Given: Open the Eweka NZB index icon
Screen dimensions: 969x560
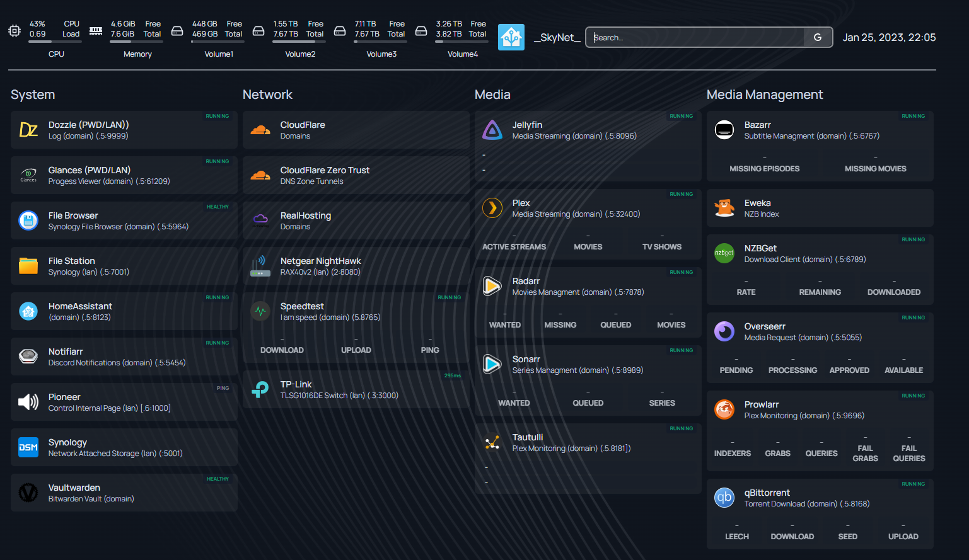Looking at the screenshot, I should click(x=724, y=208).
